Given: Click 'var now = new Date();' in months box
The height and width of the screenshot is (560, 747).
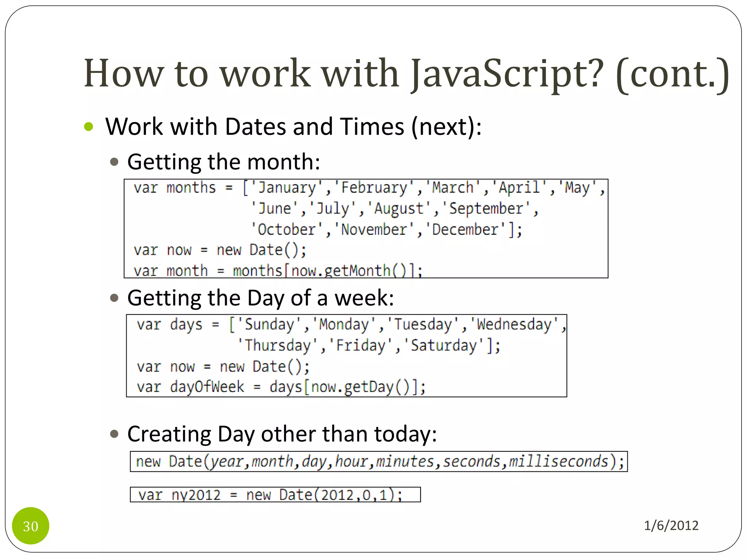Looking at the screenshot, I should (x=220, y=250).
